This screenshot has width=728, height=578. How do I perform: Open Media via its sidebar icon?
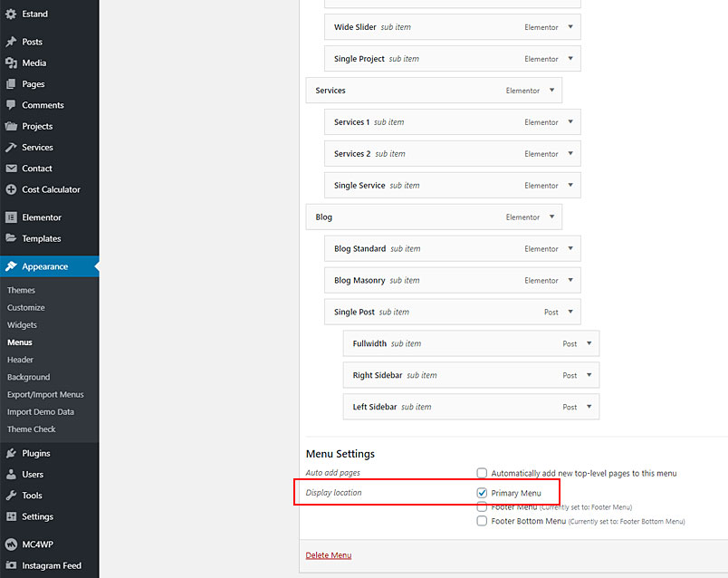[x=11, y=63]
